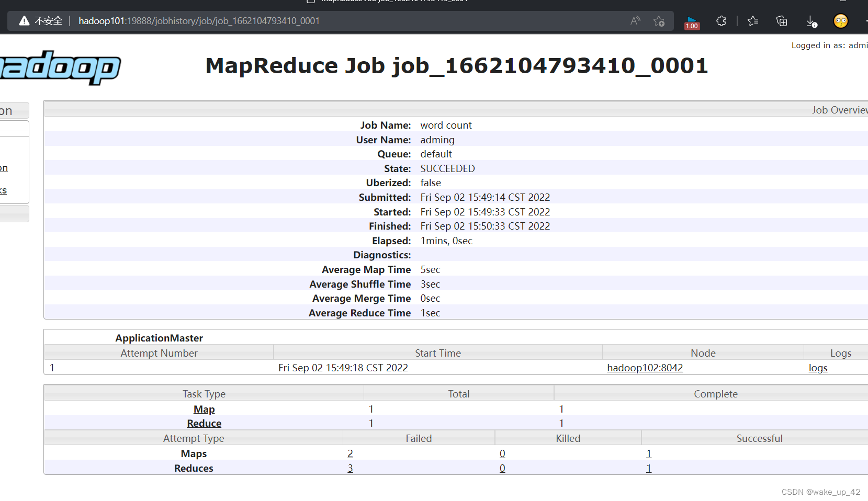Image resolution: width=868 pixels, height=501 pixels.
Task: Click the address bar URL
Action: [199, 21]
